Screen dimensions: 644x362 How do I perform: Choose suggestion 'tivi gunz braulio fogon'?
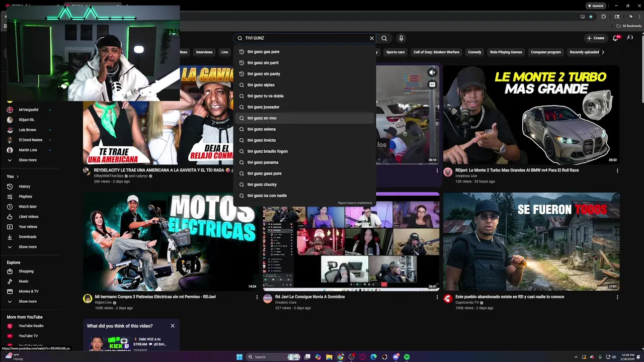point(305,151)
